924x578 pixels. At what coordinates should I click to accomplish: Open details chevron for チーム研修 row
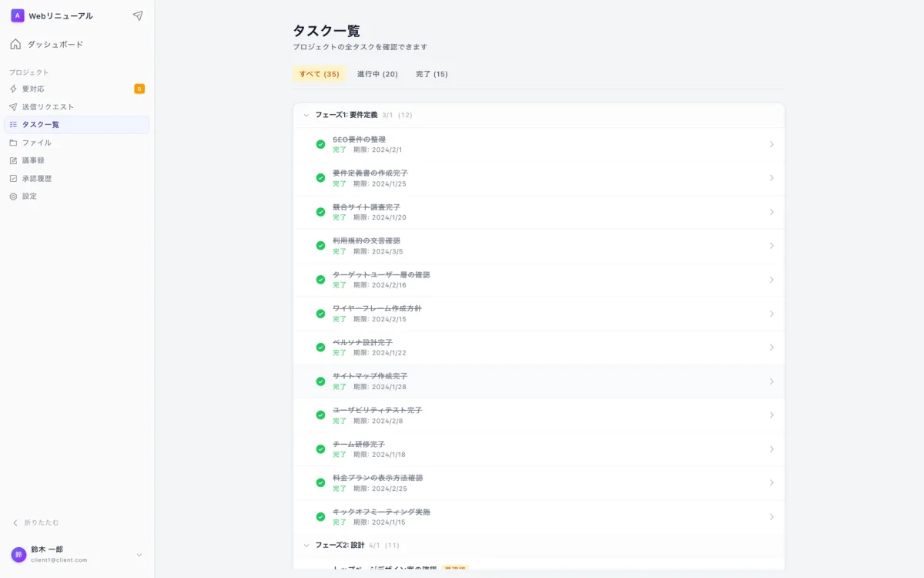[772, 449]
